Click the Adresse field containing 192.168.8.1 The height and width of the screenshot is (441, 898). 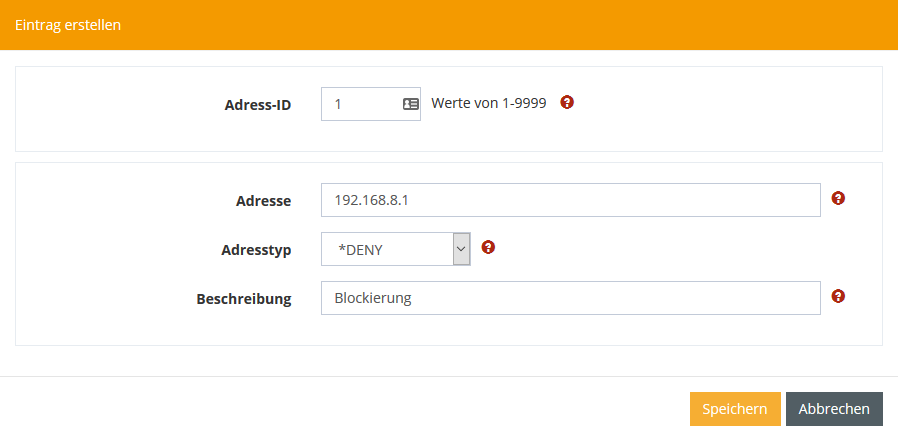point(570,200)
